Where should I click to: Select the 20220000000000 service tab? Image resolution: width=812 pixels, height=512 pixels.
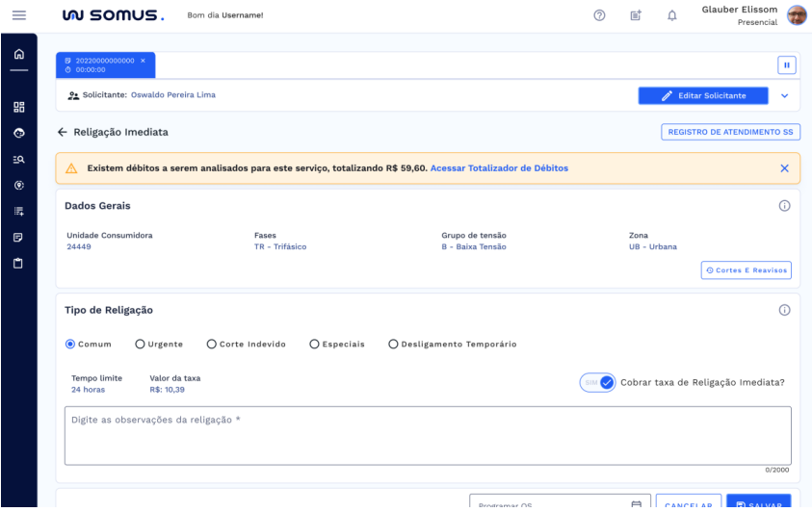pyautogui.click(x=105, y=65)
